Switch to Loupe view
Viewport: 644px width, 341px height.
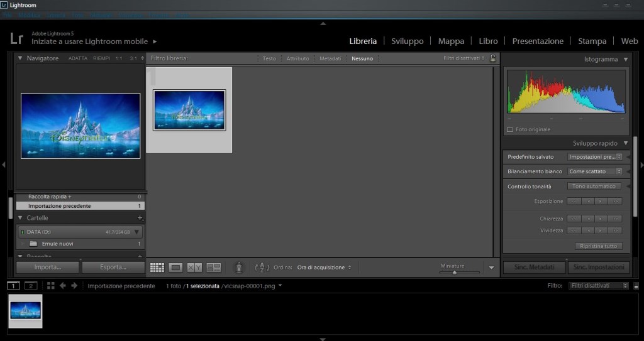(175, 268)
